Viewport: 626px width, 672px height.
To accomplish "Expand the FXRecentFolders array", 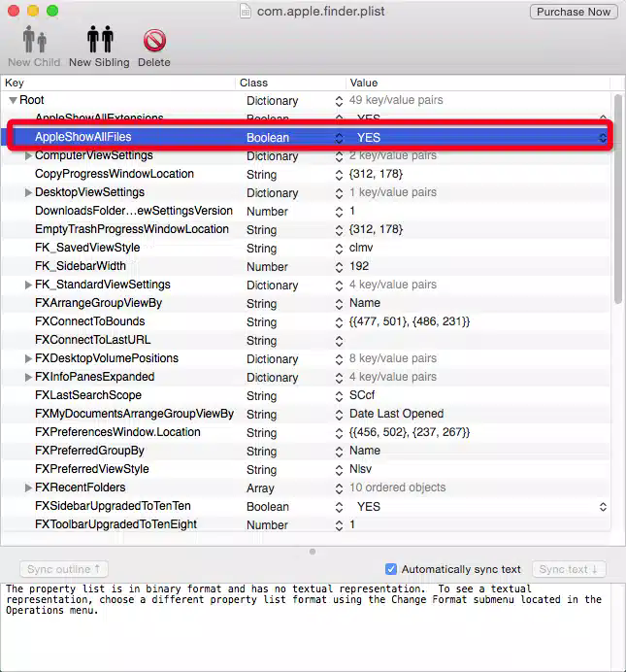I will tap(28, 487).
